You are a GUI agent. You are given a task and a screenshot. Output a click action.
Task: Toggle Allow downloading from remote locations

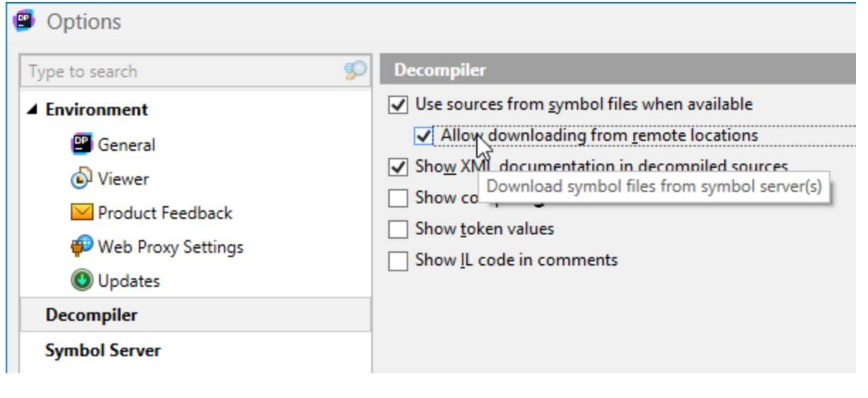click(x=424, y=135)
